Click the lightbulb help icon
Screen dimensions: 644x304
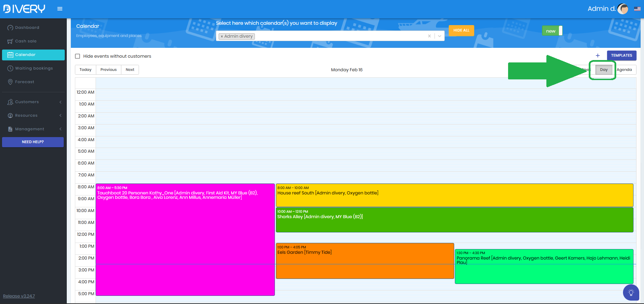click(x=631, y=292)
